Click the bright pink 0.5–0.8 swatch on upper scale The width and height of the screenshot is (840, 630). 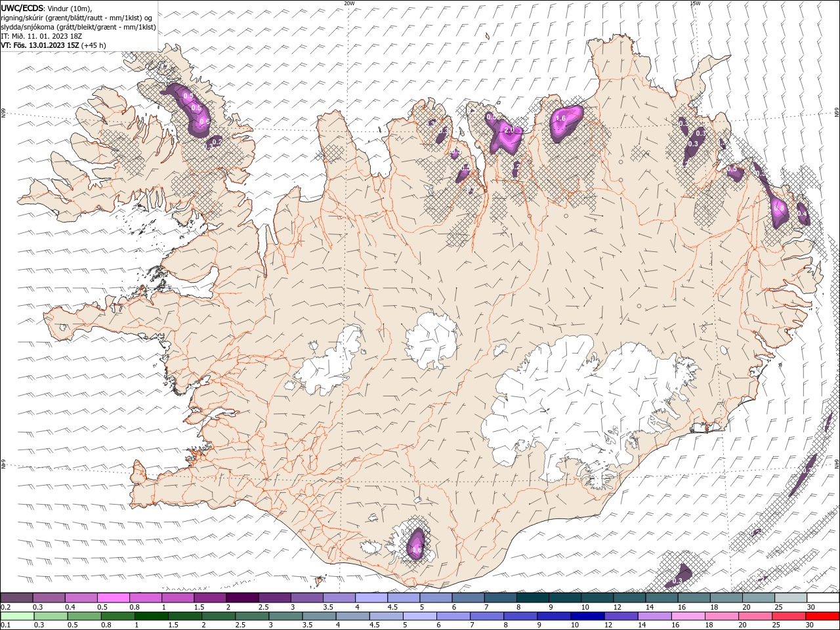coord(114,598)
